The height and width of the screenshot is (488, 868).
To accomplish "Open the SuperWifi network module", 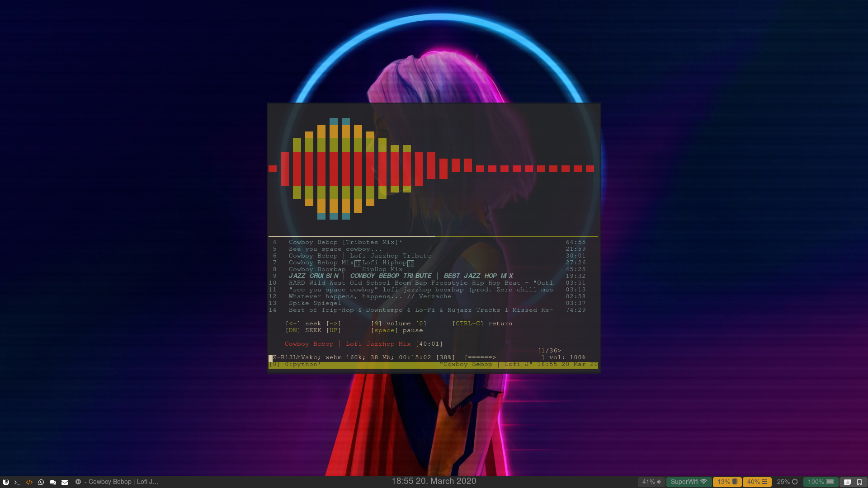I will pyautogui.click(x=689, y=482).
